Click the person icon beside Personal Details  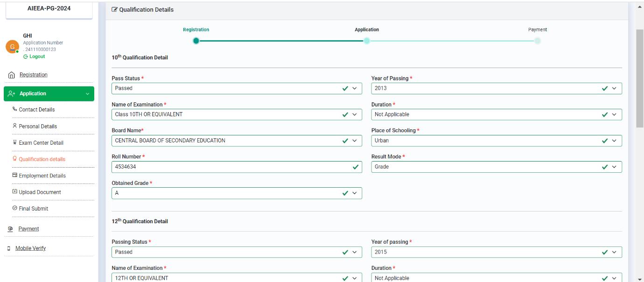pos(14,126)
